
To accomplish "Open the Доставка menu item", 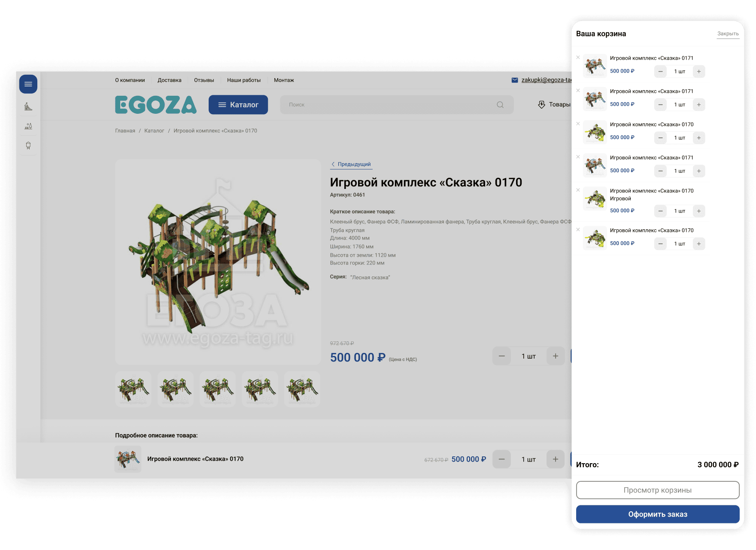I will tap(169, 80).
